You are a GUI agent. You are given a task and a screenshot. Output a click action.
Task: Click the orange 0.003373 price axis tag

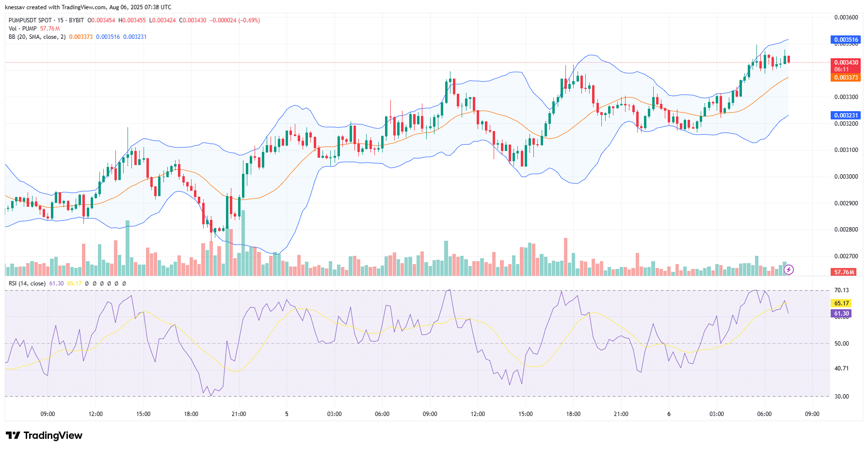(x=846, y=78)
